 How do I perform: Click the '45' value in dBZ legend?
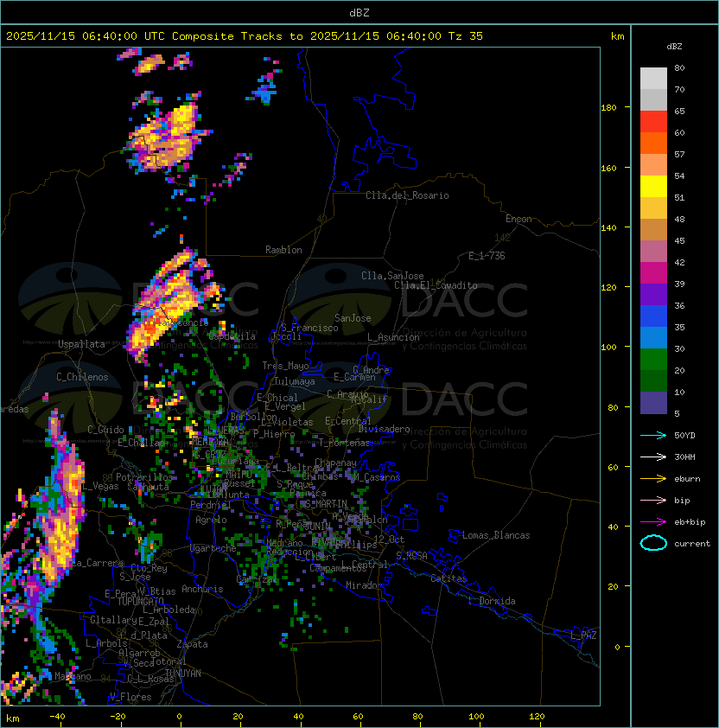679,240
